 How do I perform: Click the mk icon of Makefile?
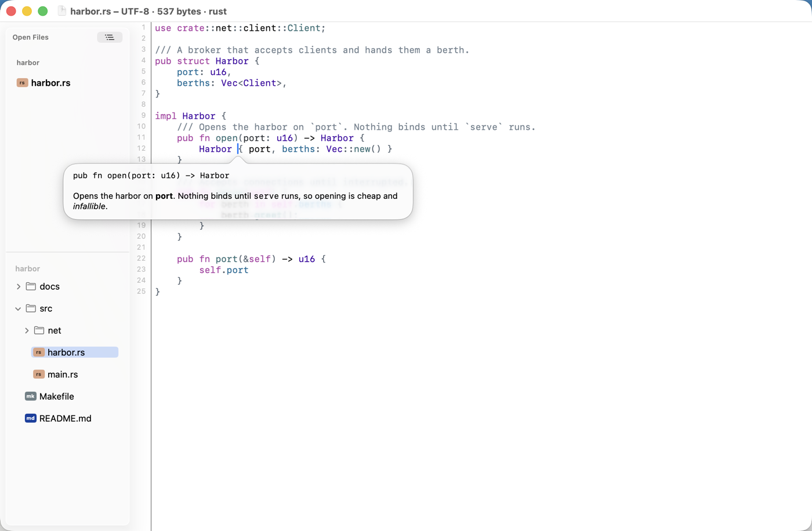[30, 397]
